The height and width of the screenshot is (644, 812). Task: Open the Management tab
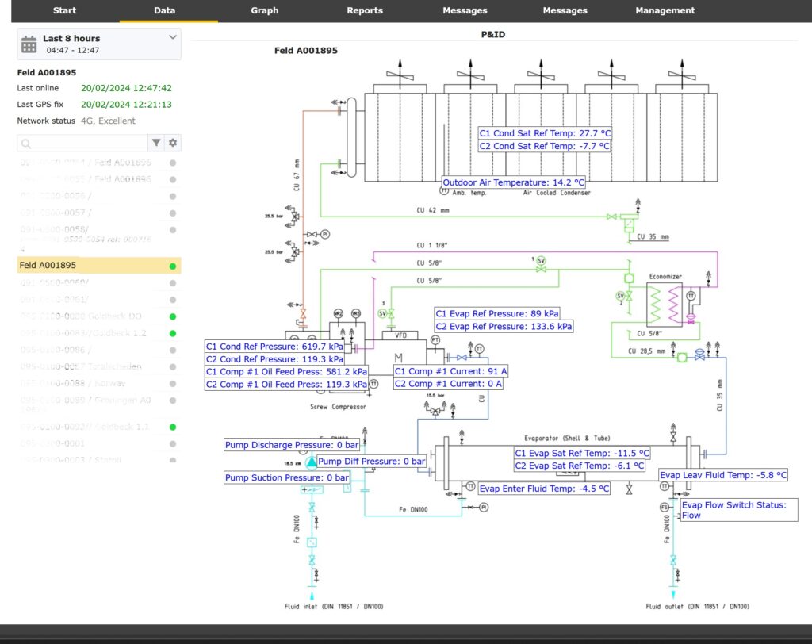pos(665,10)
